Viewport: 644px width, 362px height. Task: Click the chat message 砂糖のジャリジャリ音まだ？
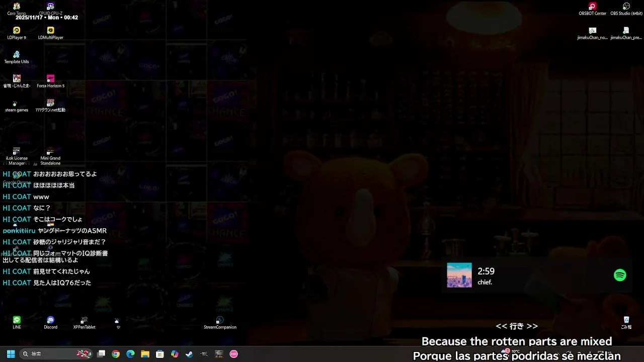coord(69,242)
